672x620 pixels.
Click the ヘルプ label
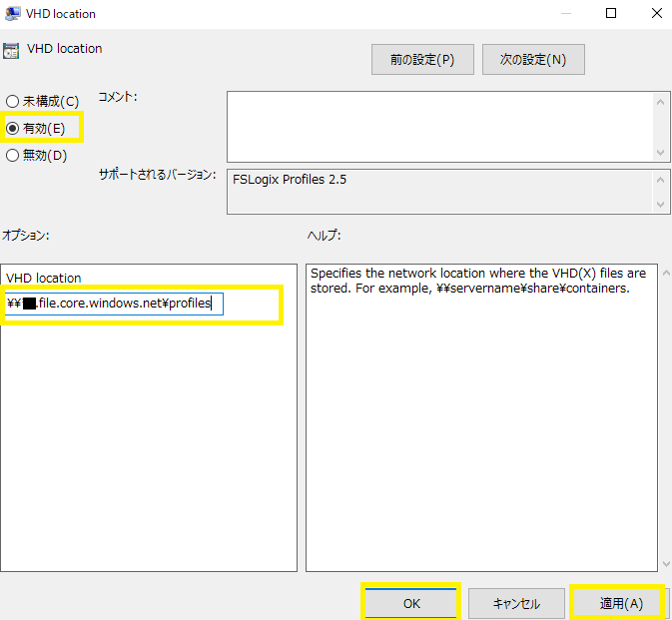pyautogui.click(x=324, y=236)
